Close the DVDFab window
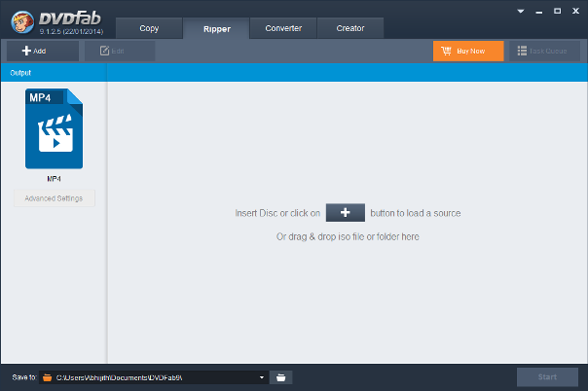 point(575,12)
